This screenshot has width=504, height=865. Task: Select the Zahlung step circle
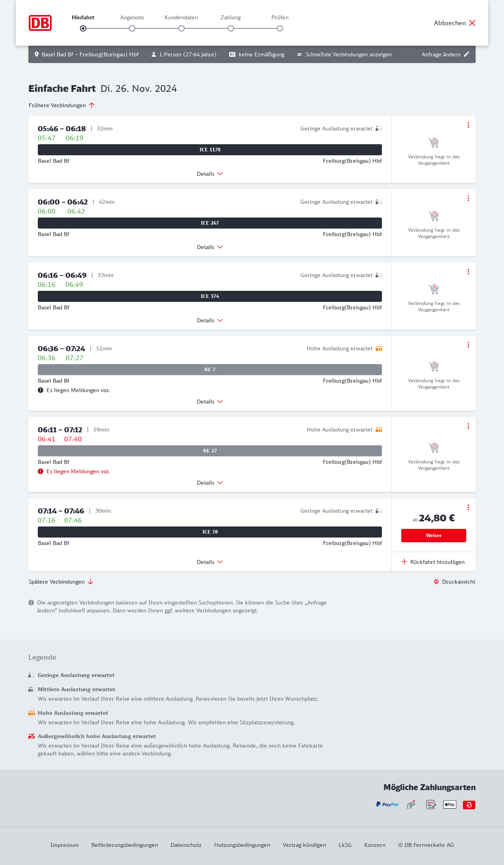coord(231,28)
